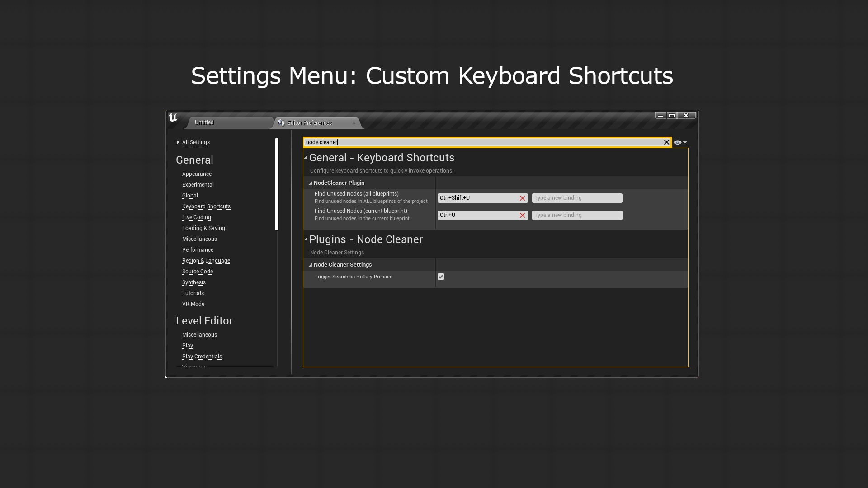Toggle Trigger Search on Hotkey Pressed checkbox

(441, 277)
